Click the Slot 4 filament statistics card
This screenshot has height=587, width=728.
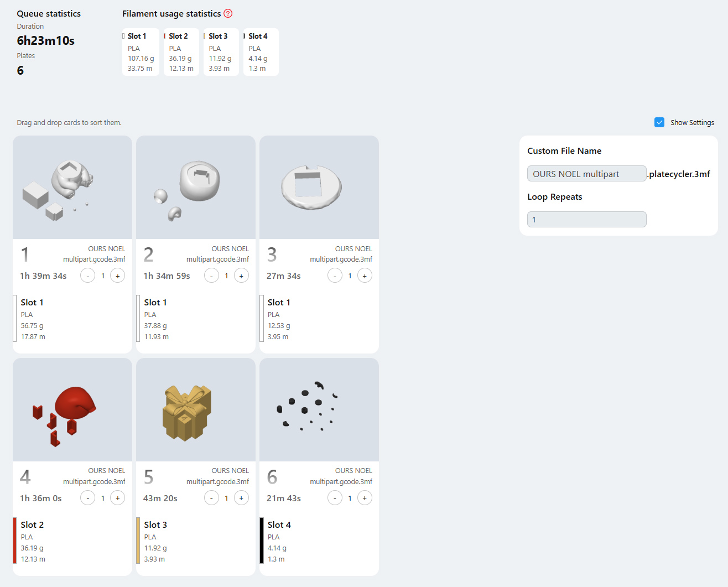[261, 52]
